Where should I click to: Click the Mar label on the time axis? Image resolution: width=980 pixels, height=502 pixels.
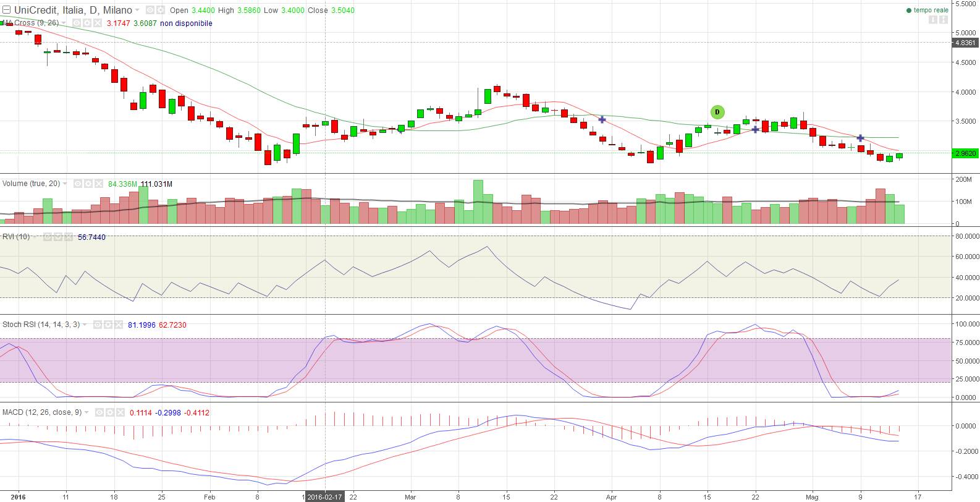(410, 496)
